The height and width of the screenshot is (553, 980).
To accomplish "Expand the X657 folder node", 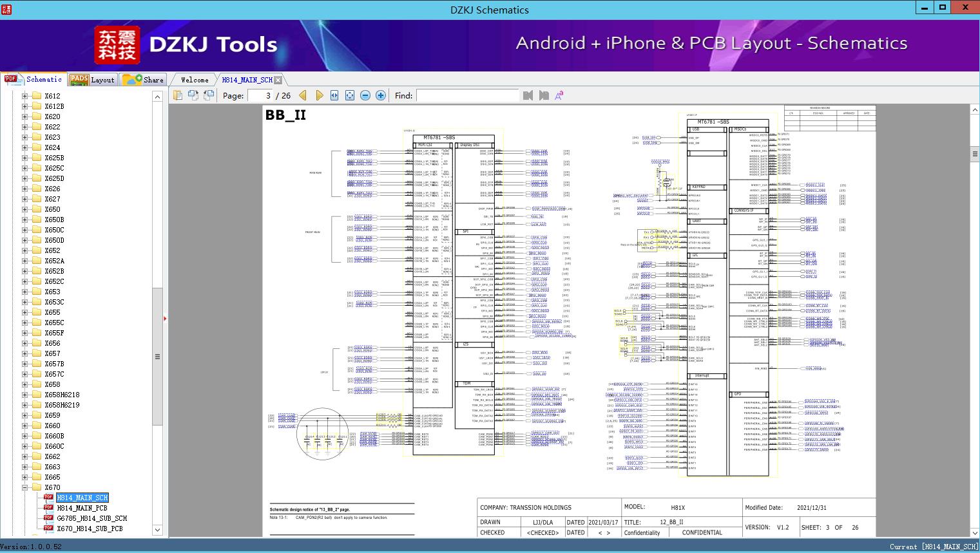I will click(x=25, y=353).
